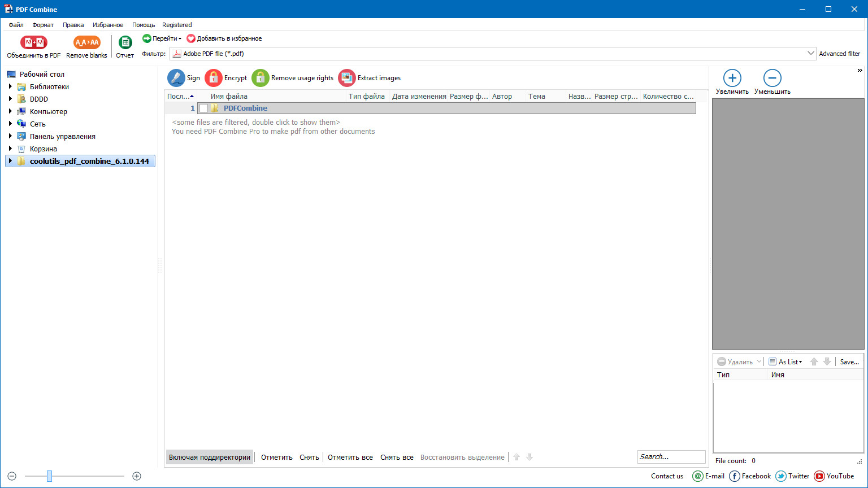Click the Save... button
The width and height of the screenshot is (868, 488).
pos(849,361)
